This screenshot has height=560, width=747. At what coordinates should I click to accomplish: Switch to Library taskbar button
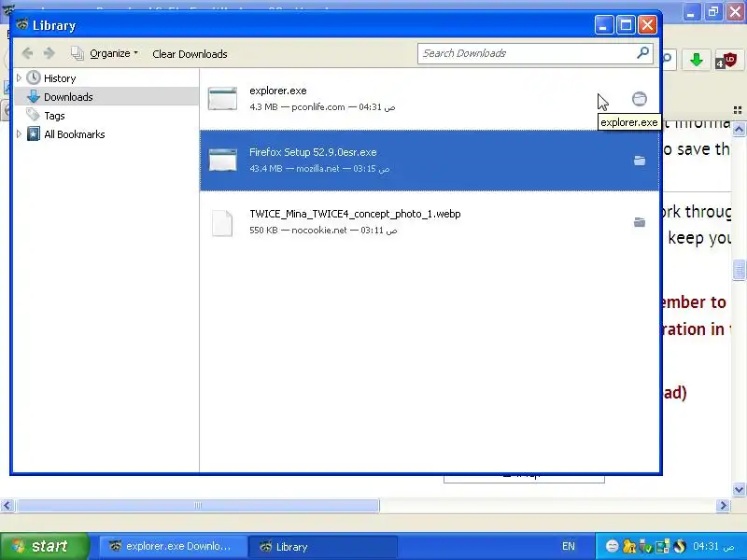point(323,547)
